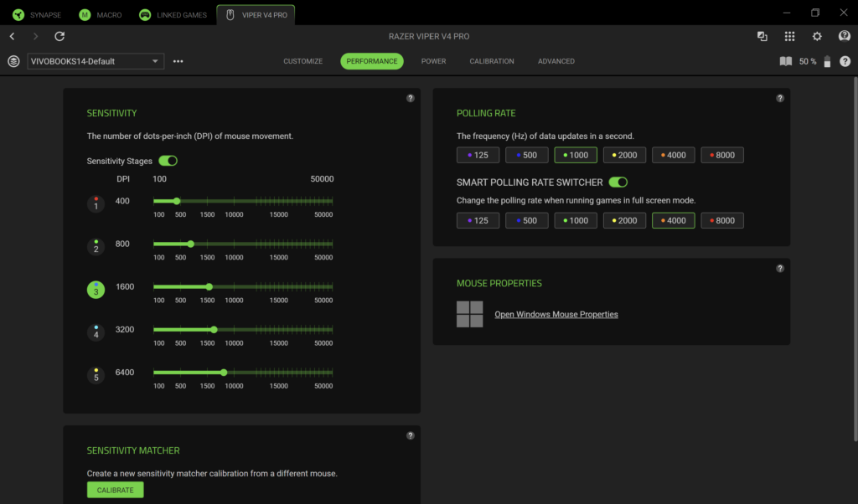Select sensitivity stage 2
This screenshot has height=504, width=858.
coord(96,246)
